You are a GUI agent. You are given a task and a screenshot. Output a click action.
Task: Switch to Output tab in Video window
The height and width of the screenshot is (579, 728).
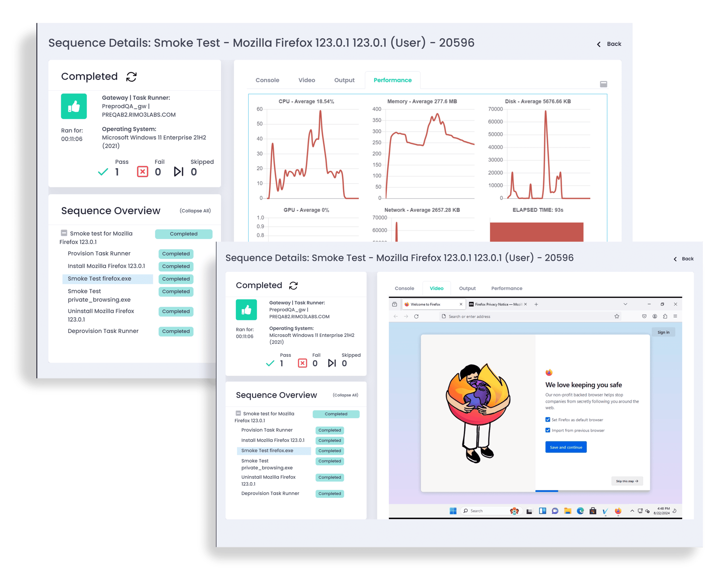pyautogui.click(x=467, y=288)
